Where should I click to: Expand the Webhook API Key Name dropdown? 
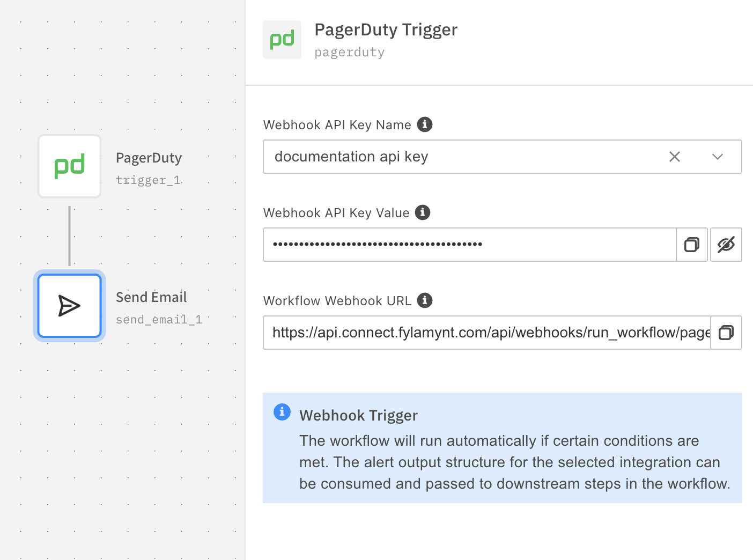(718, 157)
